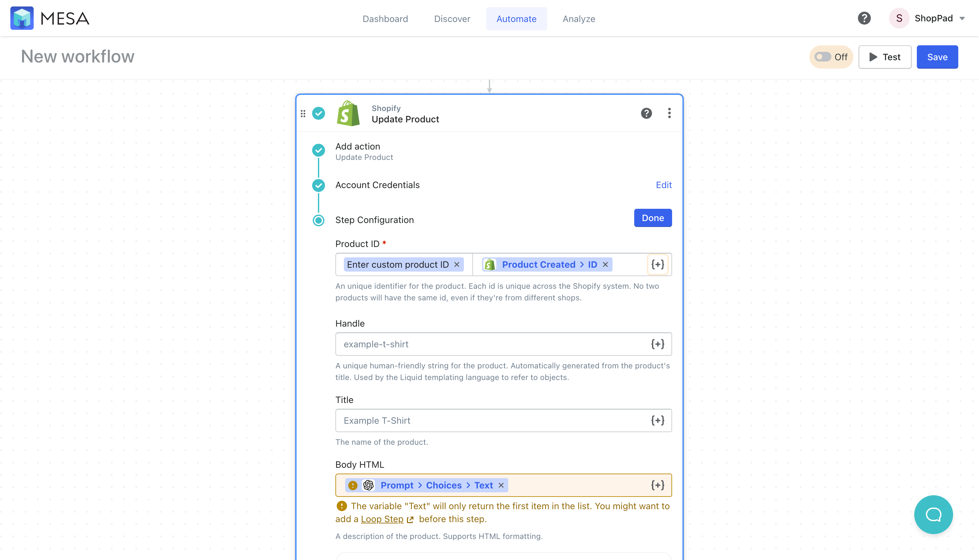Open variable picker for Title
This screenshot has width=979, height=560.
(658, 420)
